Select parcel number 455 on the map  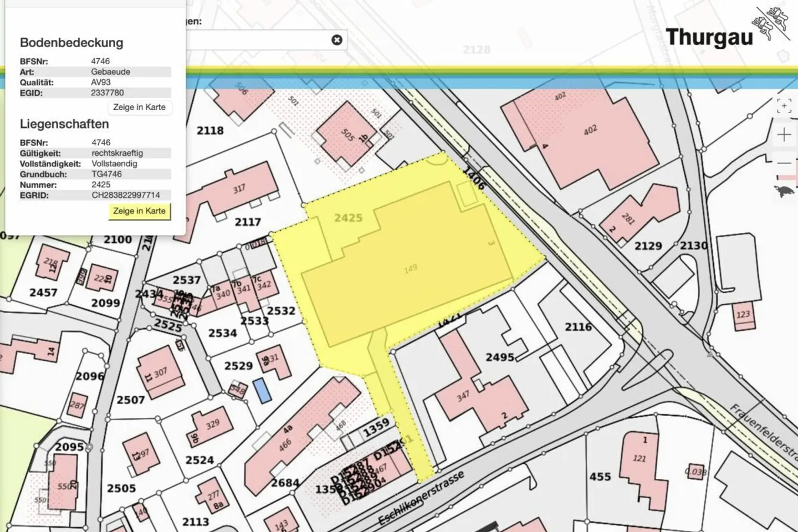(600, 477)
